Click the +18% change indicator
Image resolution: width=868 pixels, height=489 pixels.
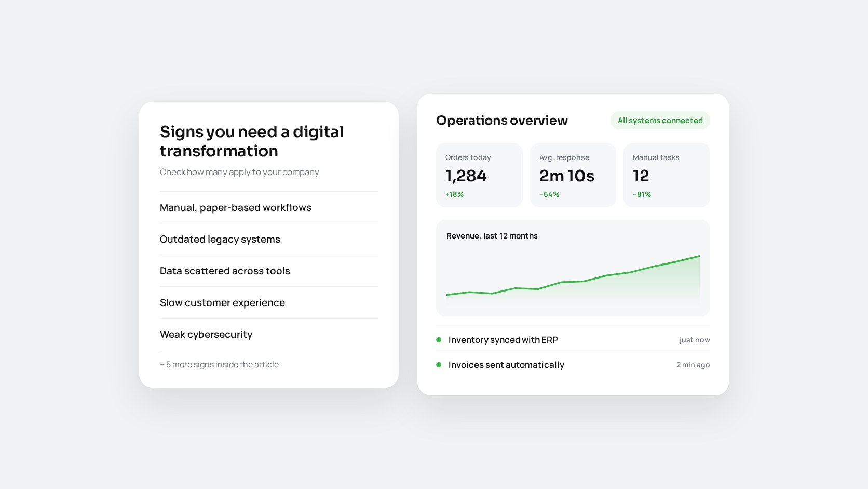point(454,194)
